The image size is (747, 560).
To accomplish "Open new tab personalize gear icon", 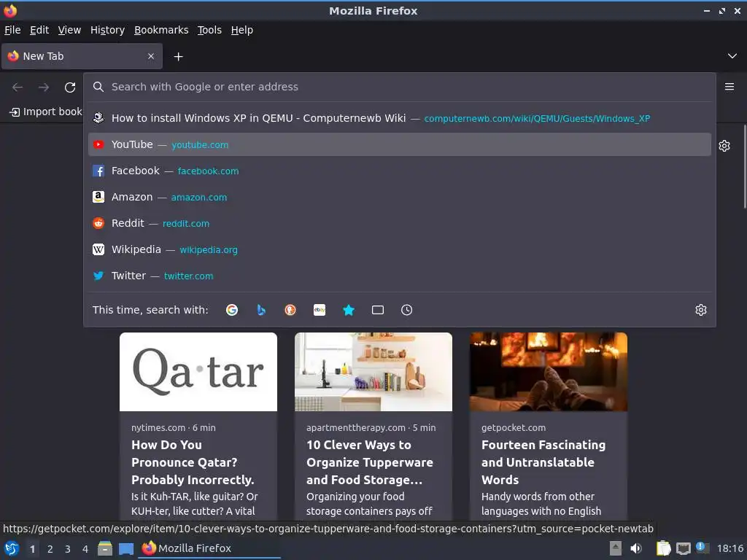I will [x=724, y=146].
